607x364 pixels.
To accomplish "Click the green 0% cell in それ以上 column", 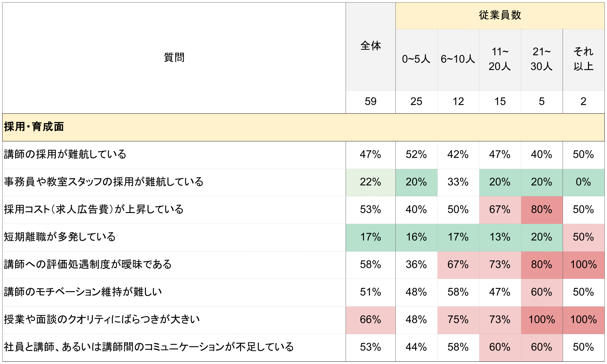I will click(583, 182).
